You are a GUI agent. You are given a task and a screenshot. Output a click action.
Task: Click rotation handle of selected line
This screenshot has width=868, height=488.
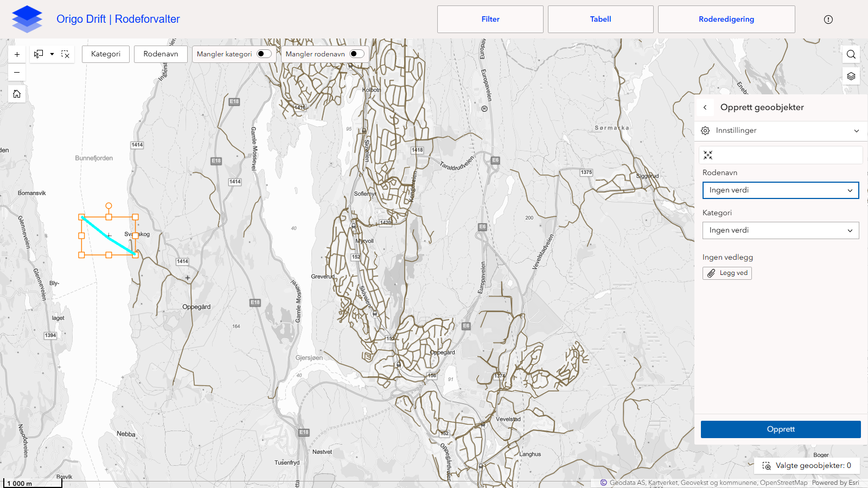click(x=108, y=206)
